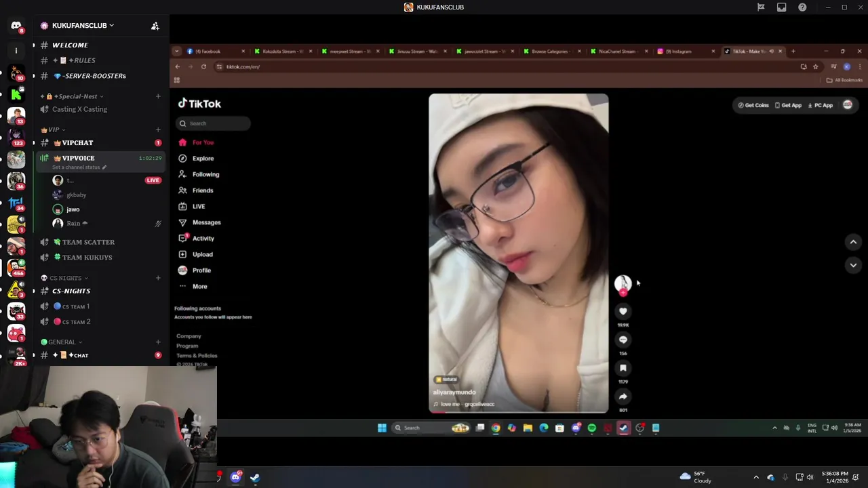Go to previous video with up arrow

coord(853,242)
